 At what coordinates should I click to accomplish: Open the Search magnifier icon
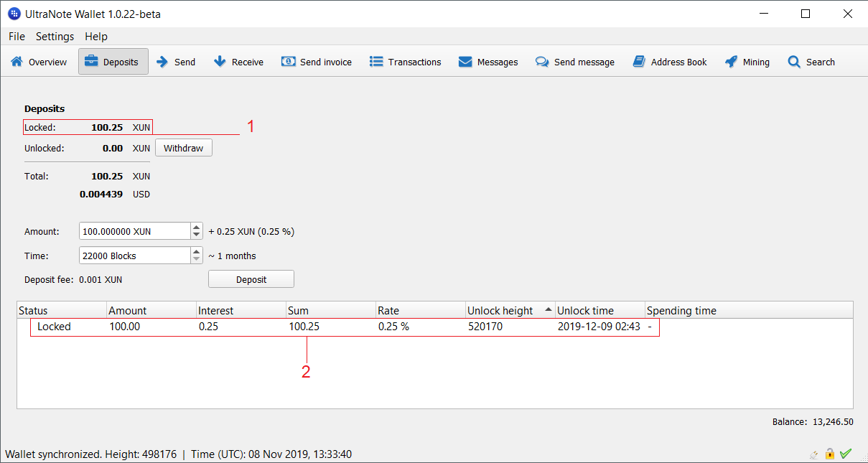coord(794,62)
